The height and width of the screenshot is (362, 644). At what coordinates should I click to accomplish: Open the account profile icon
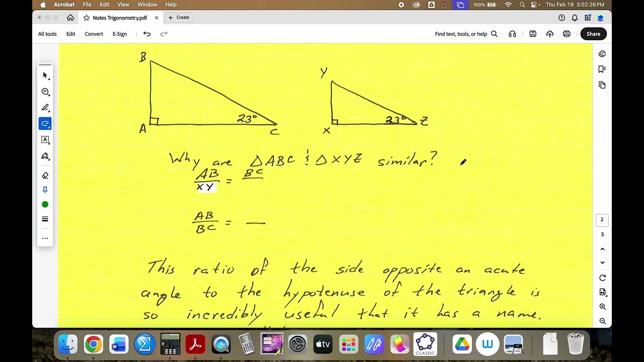[600, 18]
